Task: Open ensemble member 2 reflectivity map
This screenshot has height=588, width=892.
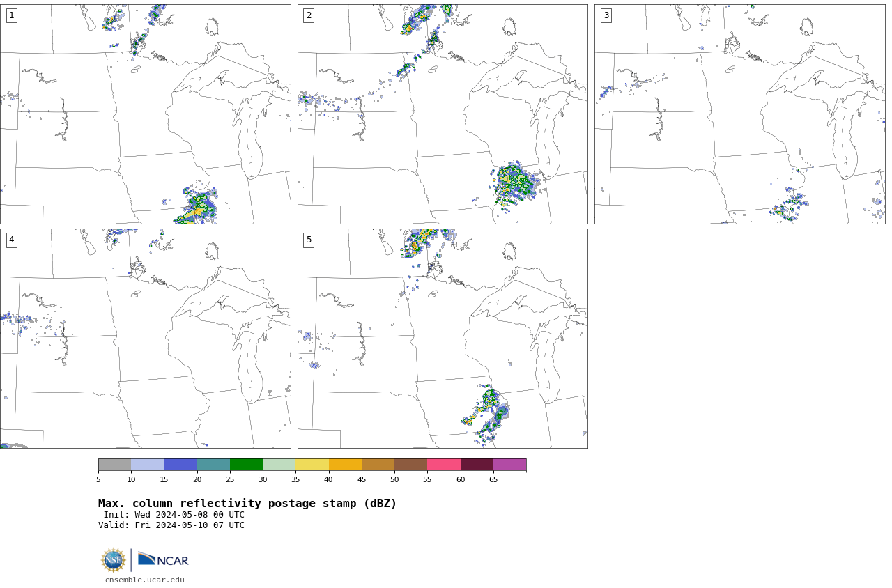Action: pos(443,114)
